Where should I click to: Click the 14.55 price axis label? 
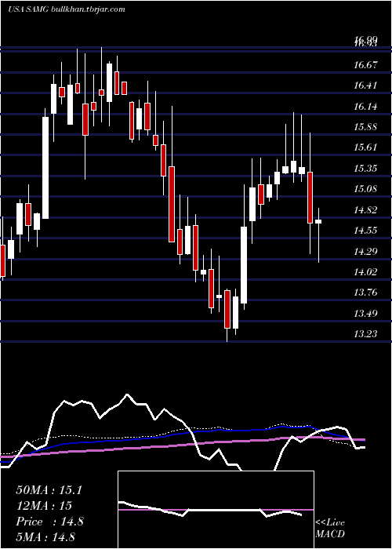click(x=366, y=231)
